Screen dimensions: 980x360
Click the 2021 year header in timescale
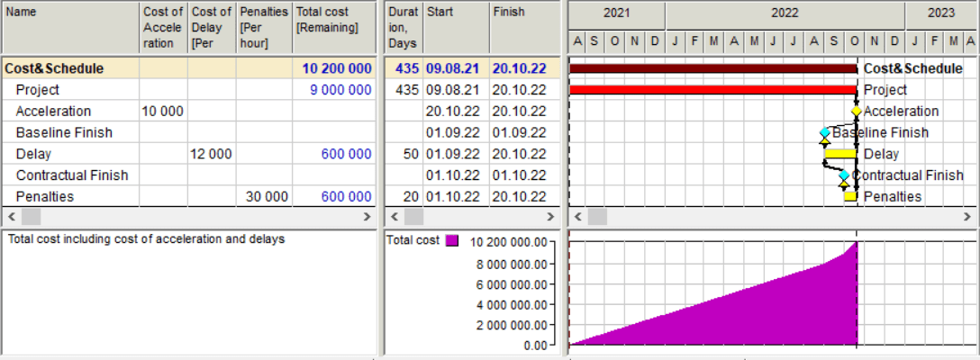[x=617, y=13]
